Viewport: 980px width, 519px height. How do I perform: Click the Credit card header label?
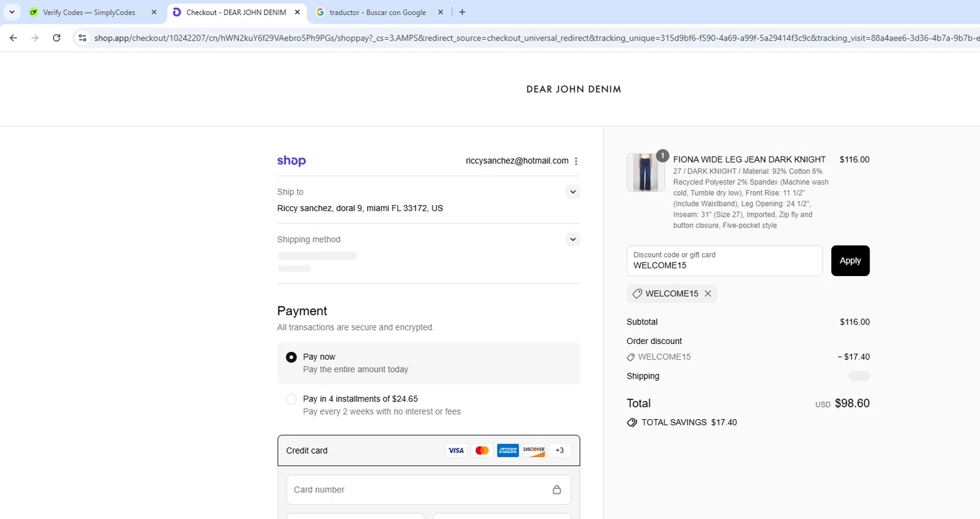click(307, 450)
